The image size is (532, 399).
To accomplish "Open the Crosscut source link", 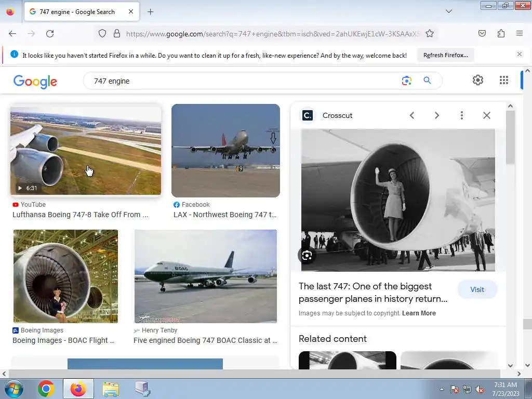I will click(337, 115).
